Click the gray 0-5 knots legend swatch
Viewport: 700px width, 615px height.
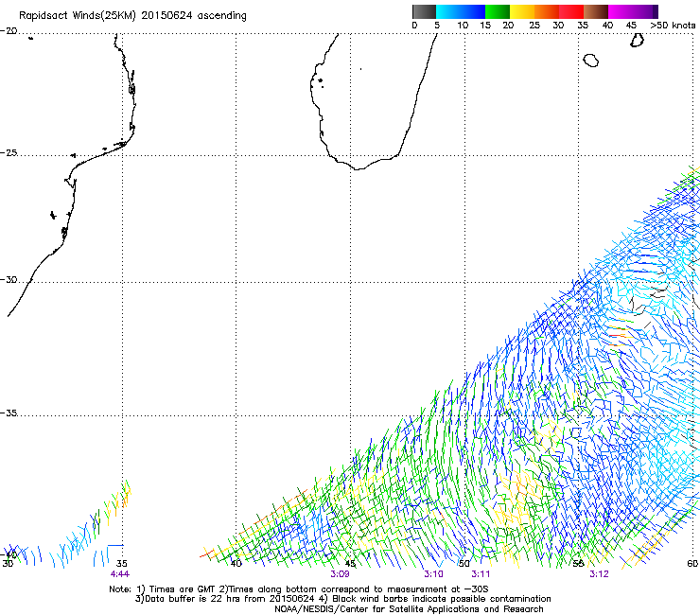click(x=424, y=11)
